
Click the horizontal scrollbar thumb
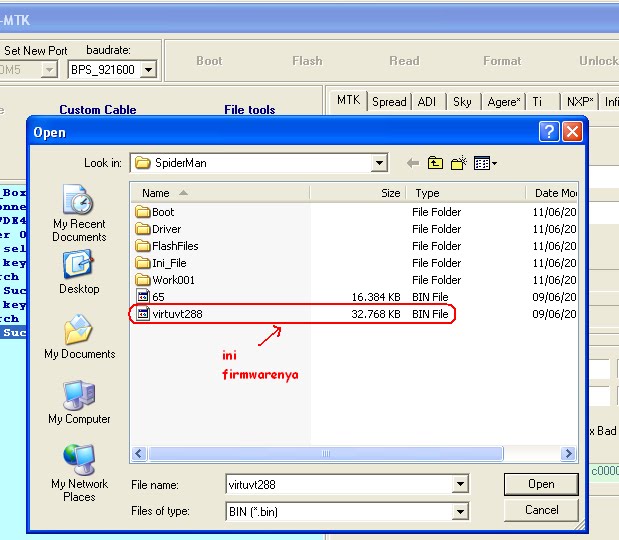(326, 453)
